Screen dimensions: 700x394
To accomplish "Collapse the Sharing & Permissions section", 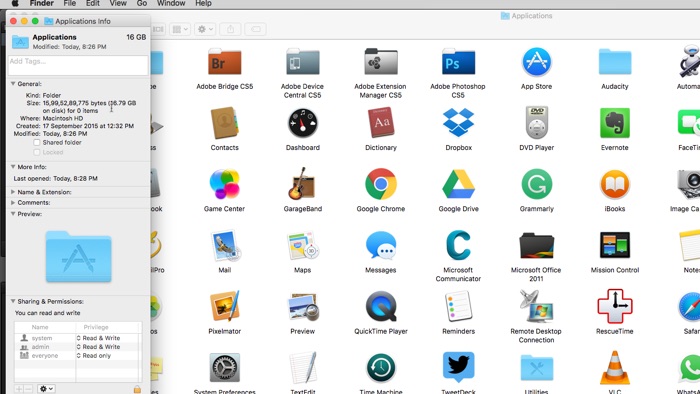I will click(13, 302).
